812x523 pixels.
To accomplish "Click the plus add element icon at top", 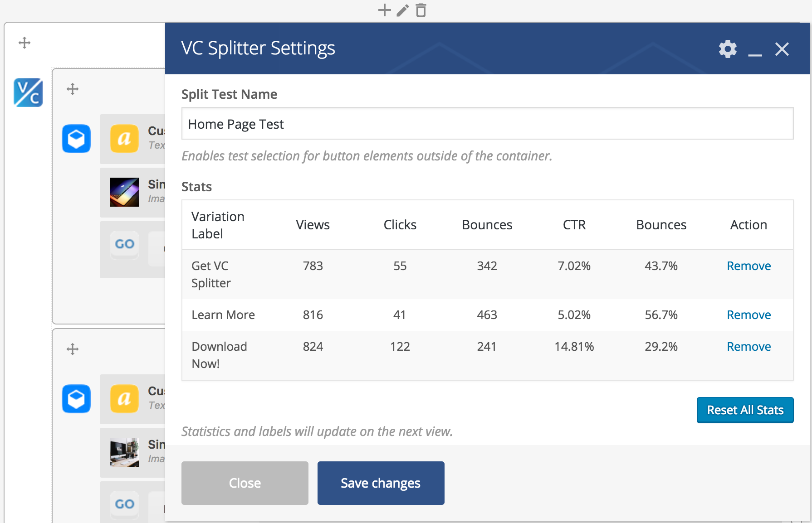I will pyautogui.click(x=385, y=10).
